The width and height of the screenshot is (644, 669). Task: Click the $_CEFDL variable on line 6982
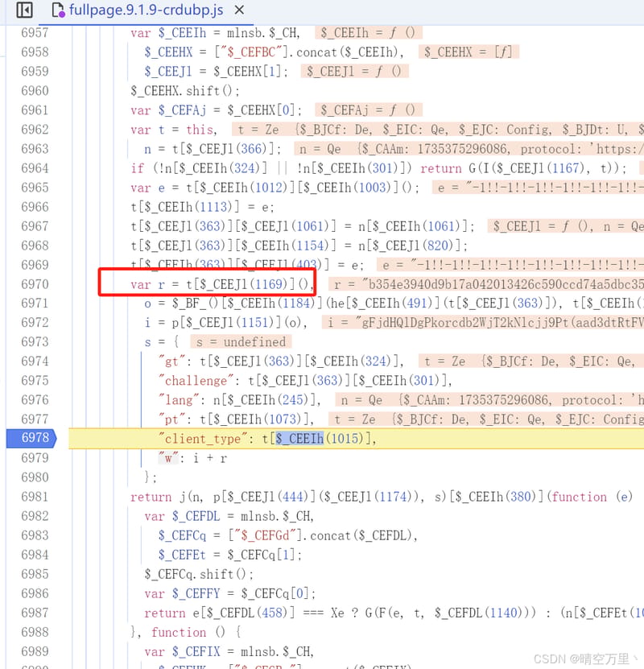click(196, 516)
